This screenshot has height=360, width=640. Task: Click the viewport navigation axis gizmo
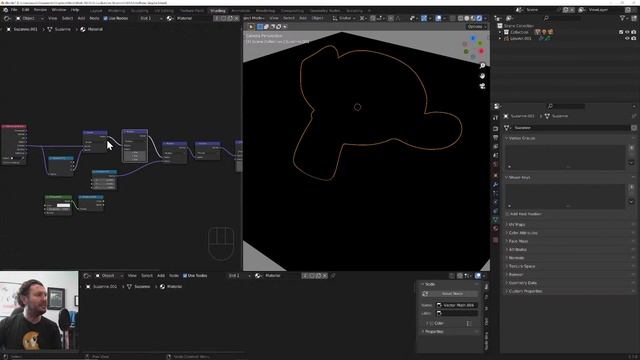point(473,46)
